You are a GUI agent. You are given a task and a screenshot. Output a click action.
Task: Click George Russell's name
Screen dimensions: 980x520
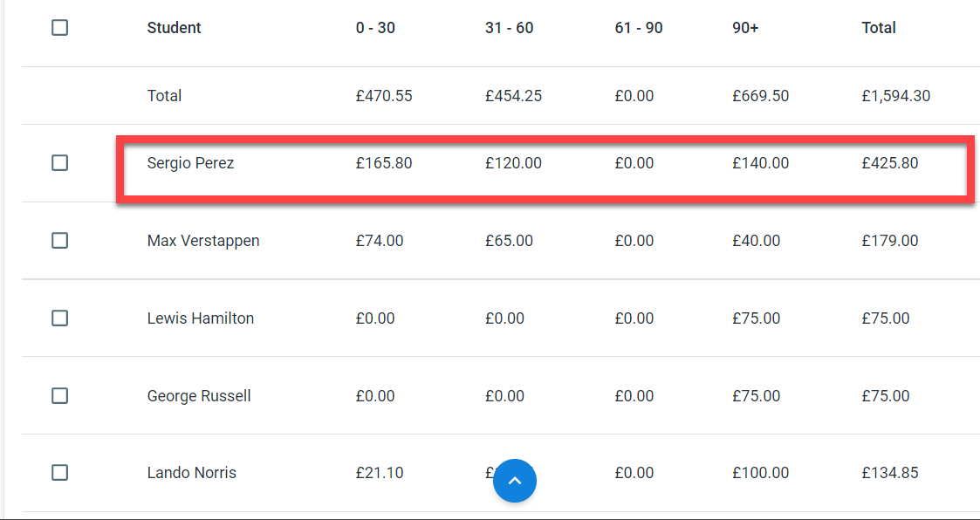[x=199, y=396]
